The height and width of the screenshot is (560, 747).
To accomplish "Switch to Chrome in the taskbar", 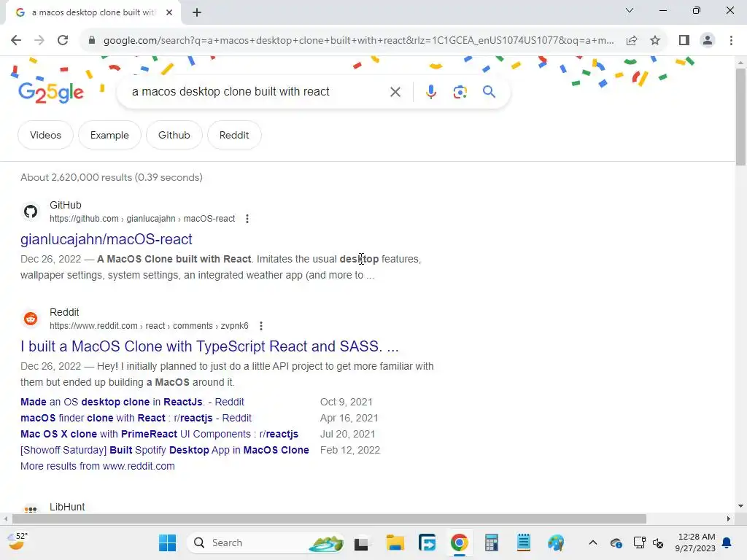I will [460, 542].
